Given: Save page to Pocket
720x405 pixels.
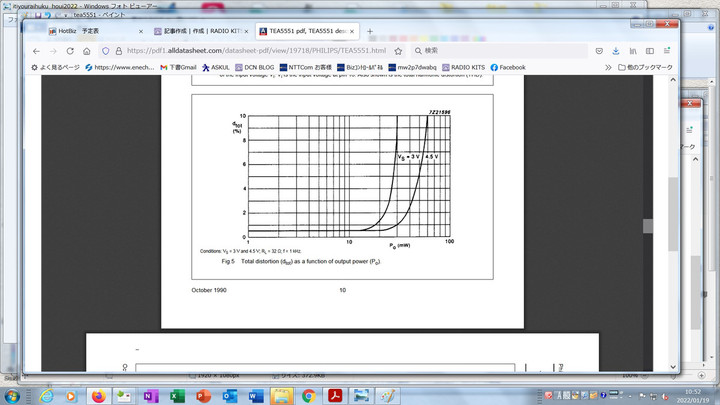Looking at the screenshot, I should click(599, 50).
